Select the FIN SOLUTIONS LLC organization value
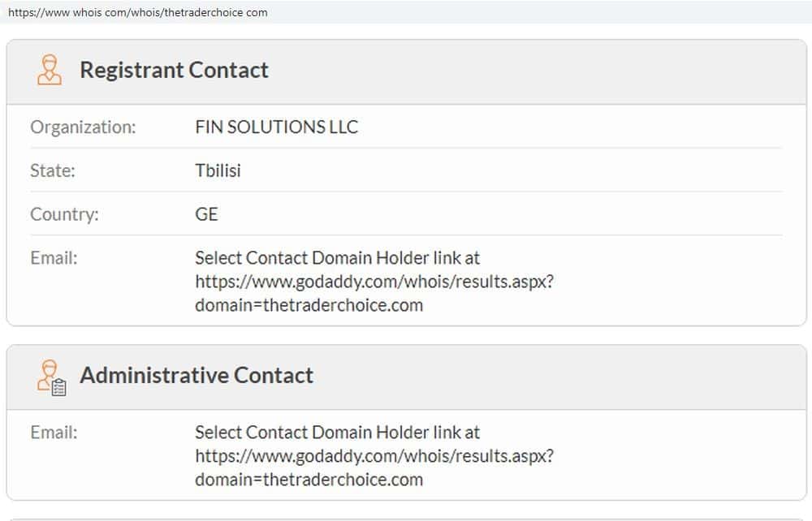 click(x=276, y=127)
